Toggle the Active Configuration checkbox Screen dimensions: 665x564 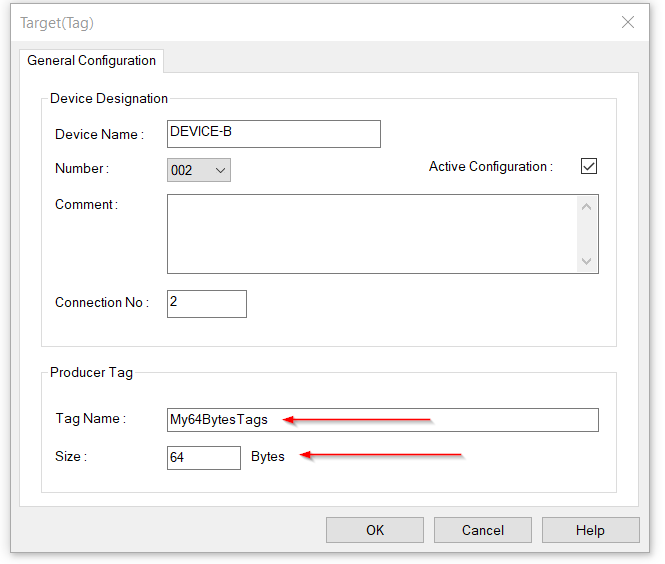coord(589,166)
